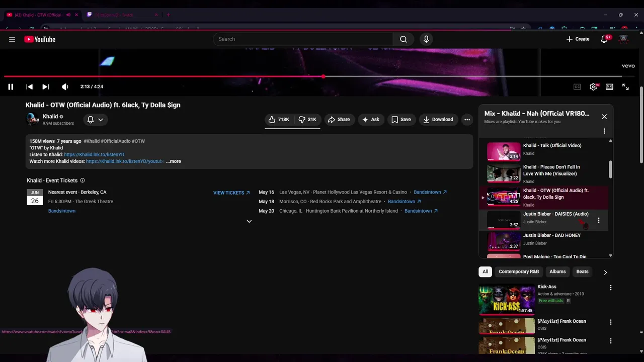Share the video
This screenshot has height=362, width=644.
pyautogui.click(x=339, y=120)
